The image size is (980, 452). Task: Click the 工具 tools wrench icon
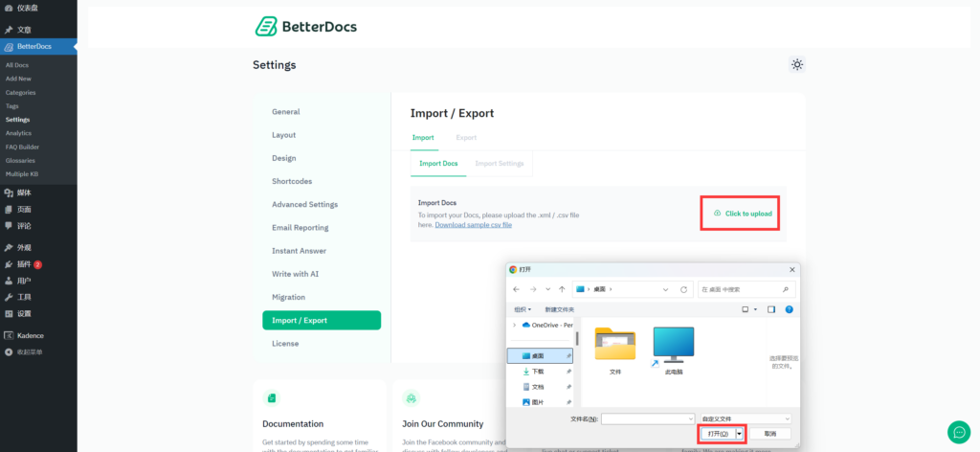coord(9,297)
